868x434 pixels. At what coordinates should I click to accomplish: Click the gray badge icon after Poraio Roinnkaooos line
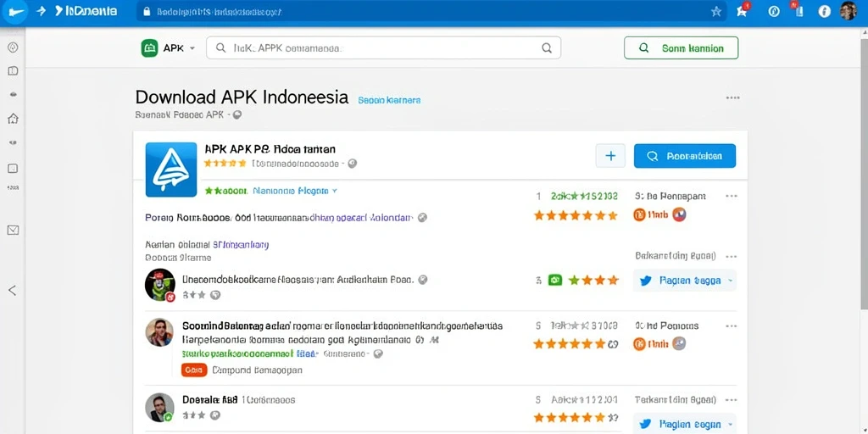coord(422,218)
